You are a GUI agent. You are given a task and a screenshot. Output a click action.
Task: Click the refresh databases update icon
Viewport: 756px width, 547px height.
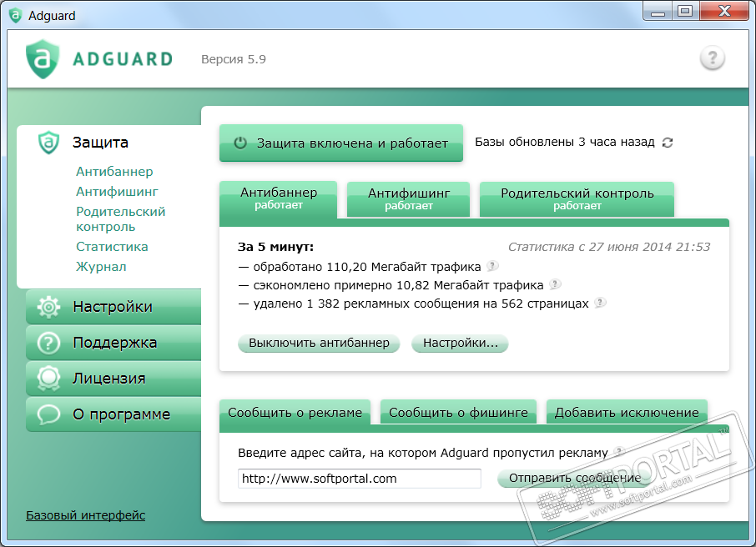pyautogui.click(x=667, y=143)
